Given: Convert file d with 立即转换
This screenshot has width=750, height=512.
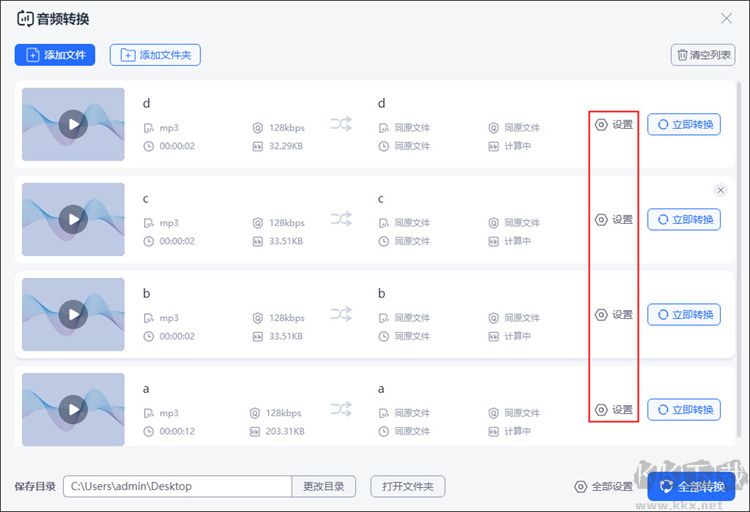Looking at the screenshot, I should [x=684, y=125].
